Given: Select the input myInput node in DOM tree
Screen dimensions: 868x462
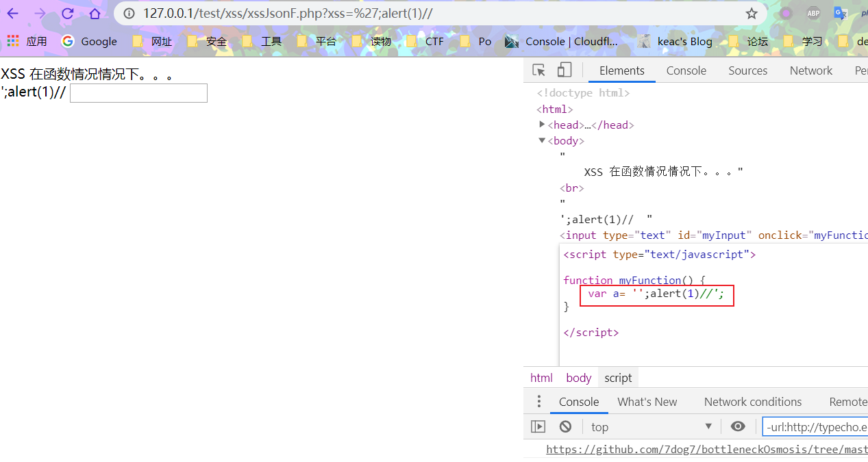Looking at the screenshot, I should click(x=714, y=235).
